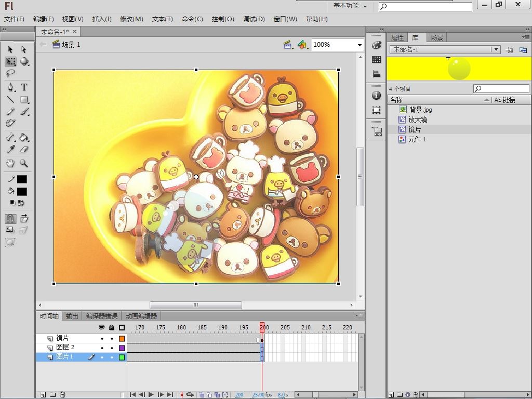The height and width of the screenshot is (399, 532).
Task: Collapse the tools panel double arrow
Action: click(x=4, y=29)
